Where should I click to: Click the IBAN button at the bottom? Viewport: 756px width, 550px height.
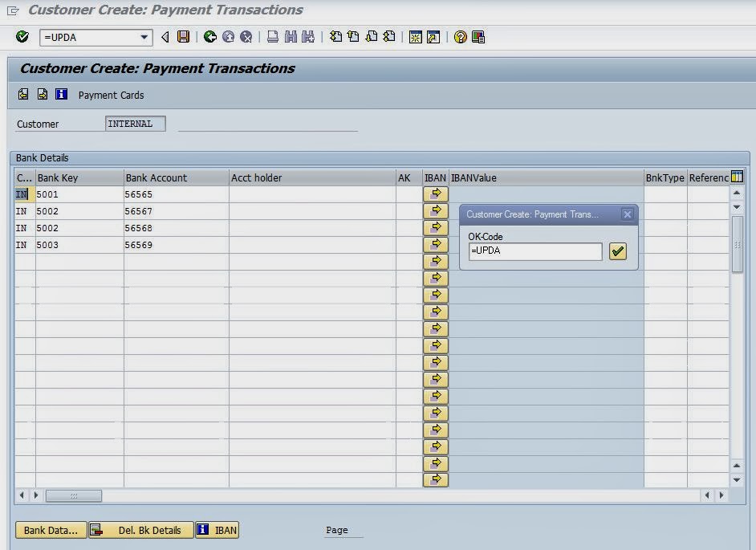coord(217,530)
